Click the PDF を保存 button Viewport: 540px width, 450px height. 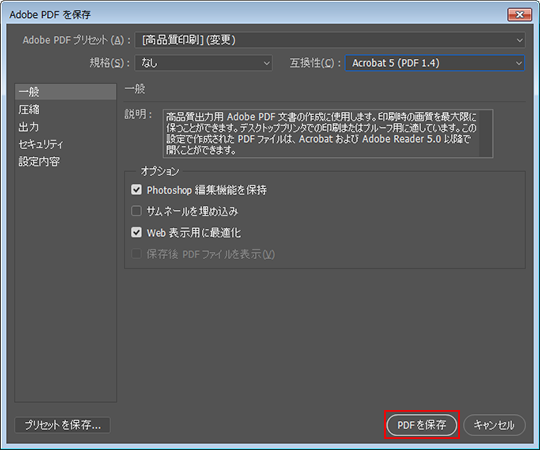tap(422, 425)
